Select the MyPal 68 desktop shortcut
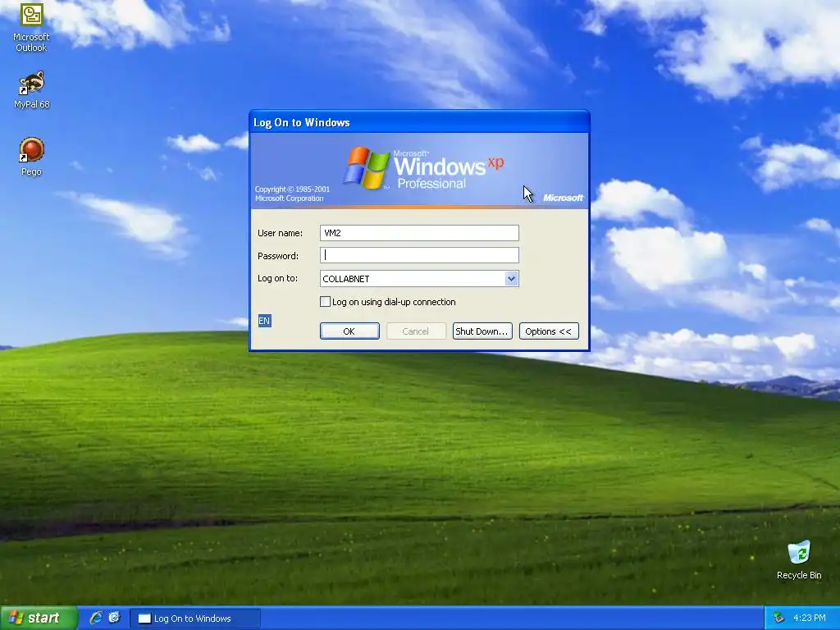 click(x=31, y=90)
